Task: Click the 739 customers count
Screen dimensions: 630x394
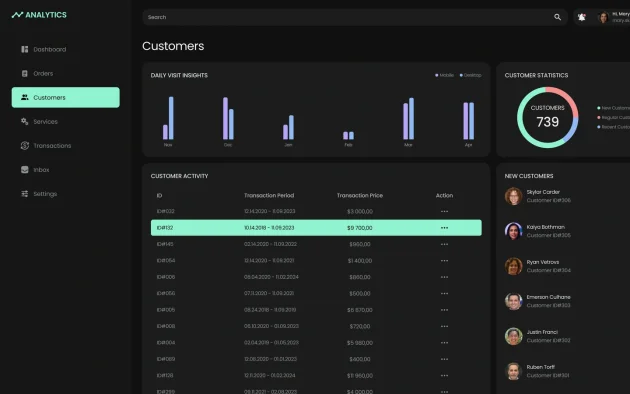Action: pyautogui.click(x=548, y=122)
